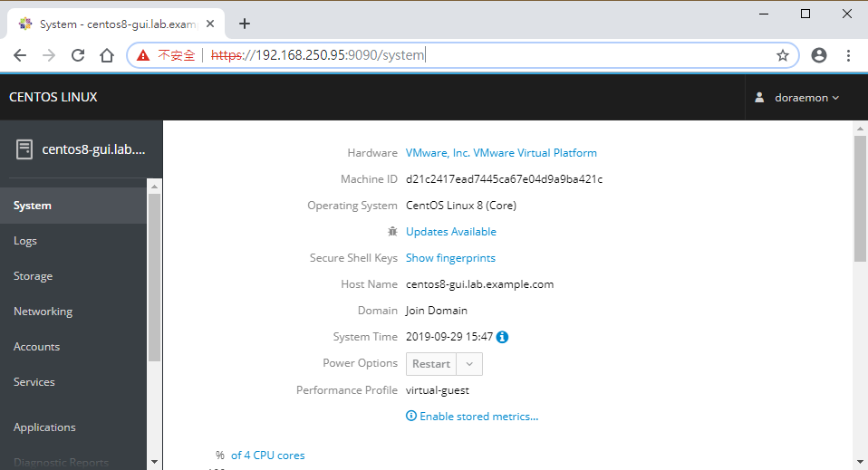Open the Chrome profile avatar icon
The height and width of the screenshot is (470, 868).
(x=819, y=55)
